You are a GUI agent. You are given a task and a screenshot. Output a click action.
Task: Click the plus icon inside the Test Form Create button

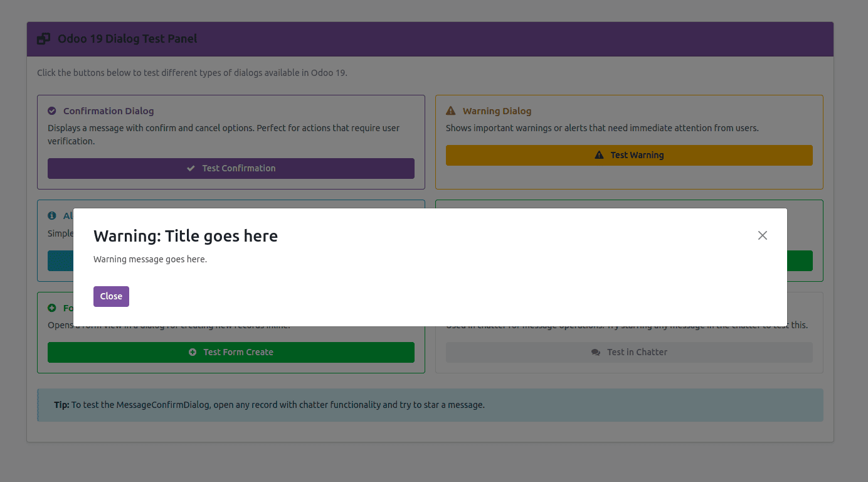pos(193,352)
